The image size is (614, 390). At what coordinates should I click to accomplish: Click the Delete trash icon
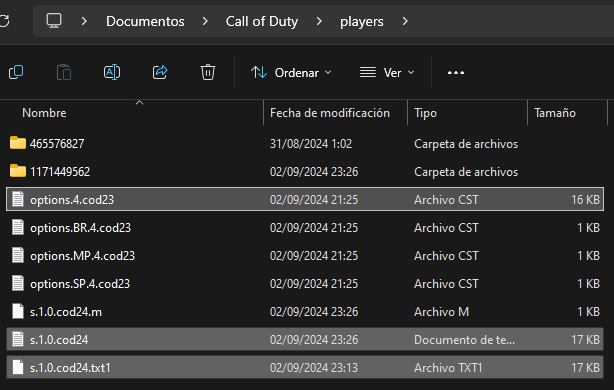pyautogui.click(x=208, y=72)
